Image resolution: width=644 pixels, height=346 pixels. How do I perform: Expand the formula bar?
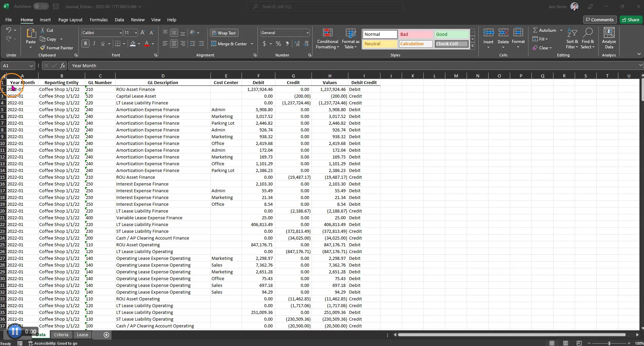(640, 65)
